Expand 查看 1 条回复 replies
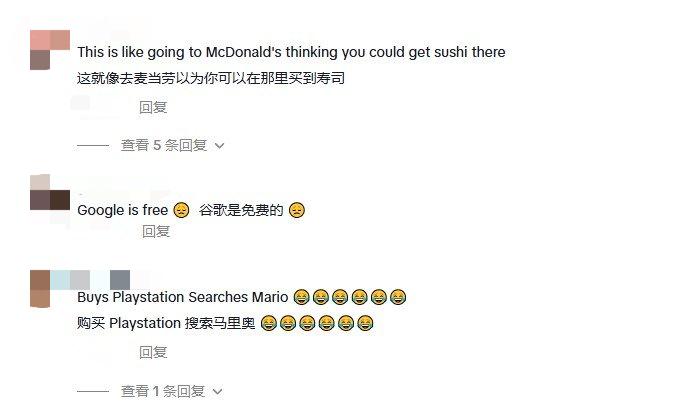This screenshot has height=416, width=686. tap(163, 391)
